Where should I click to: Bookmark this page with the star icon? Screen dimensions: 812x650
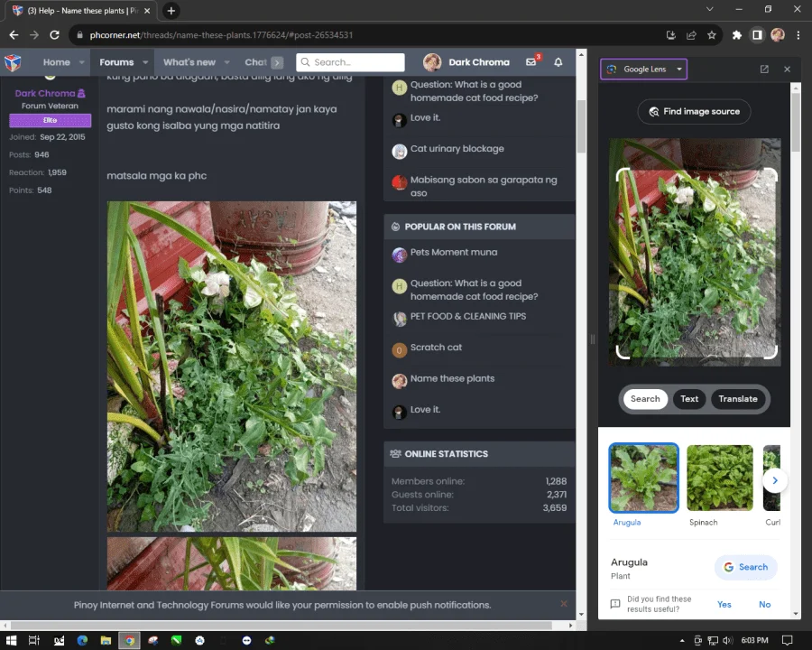[712, 34]
